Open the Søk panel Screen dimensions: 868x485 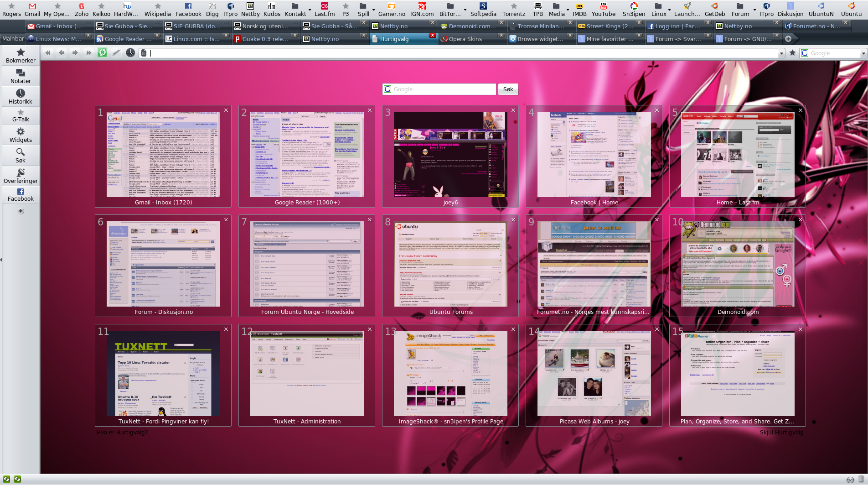click(21, 156)
